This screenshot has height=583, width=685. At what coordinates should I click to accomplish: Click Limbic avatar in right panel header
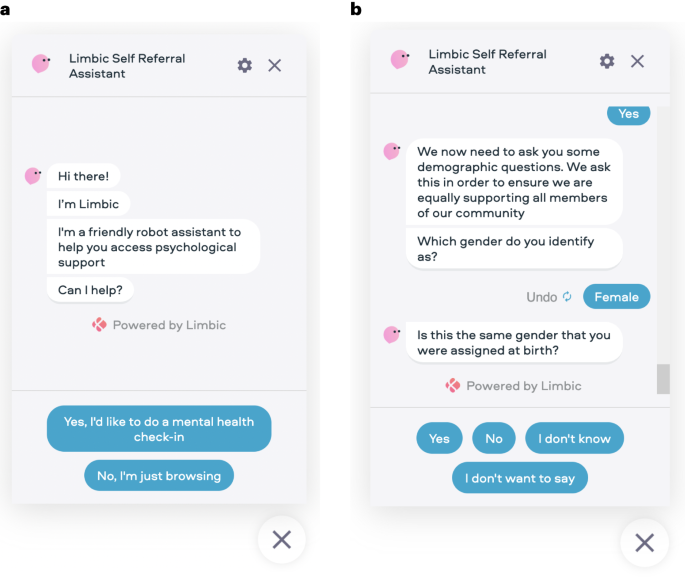coord(400,60)
